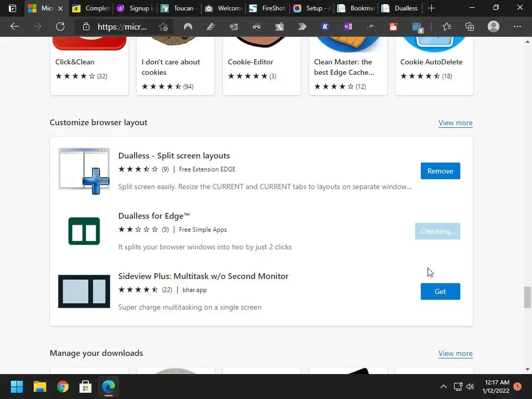Open the volume control in tray

coord(470,387)
